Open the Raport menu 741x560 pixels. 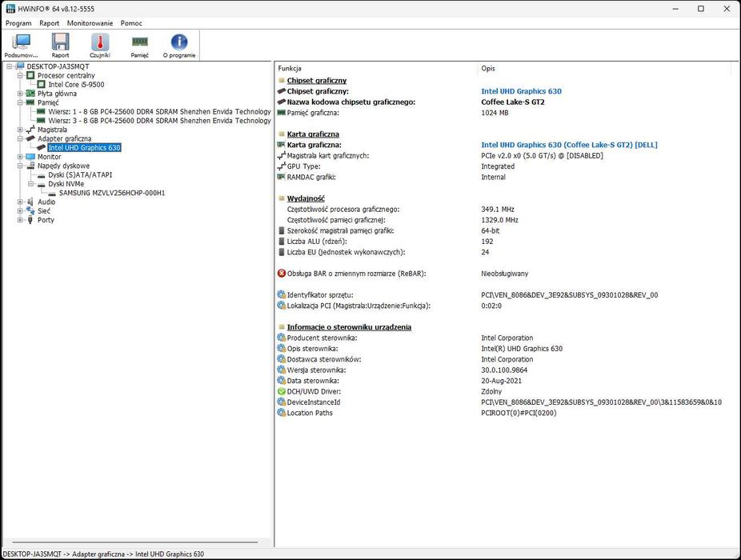[x=49, y=22]
